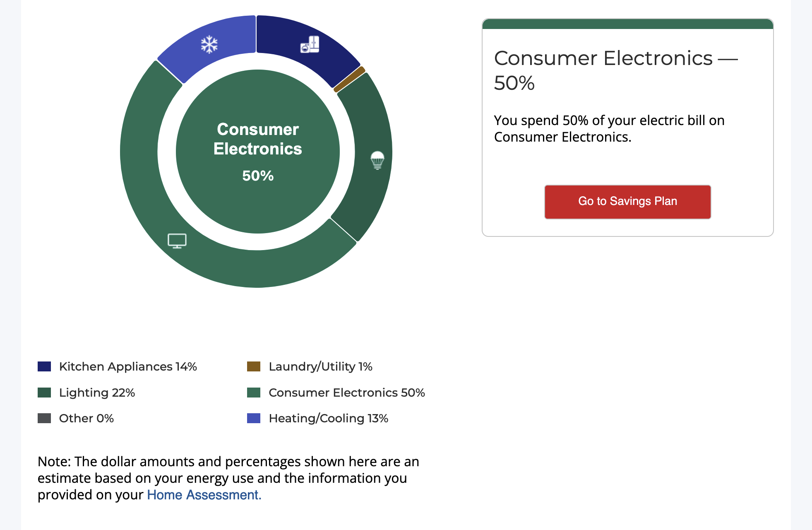The width and height of the screenshot is (812, 530).
Task: Click the gray Other legend swatch
Action: pos(44,418)
